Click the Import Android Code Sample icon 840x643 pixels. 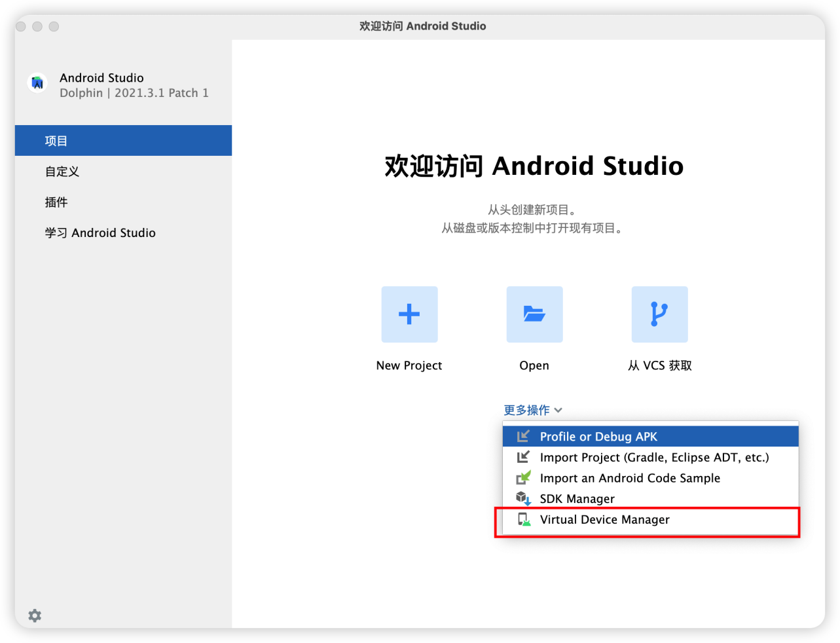click(523, 477)
